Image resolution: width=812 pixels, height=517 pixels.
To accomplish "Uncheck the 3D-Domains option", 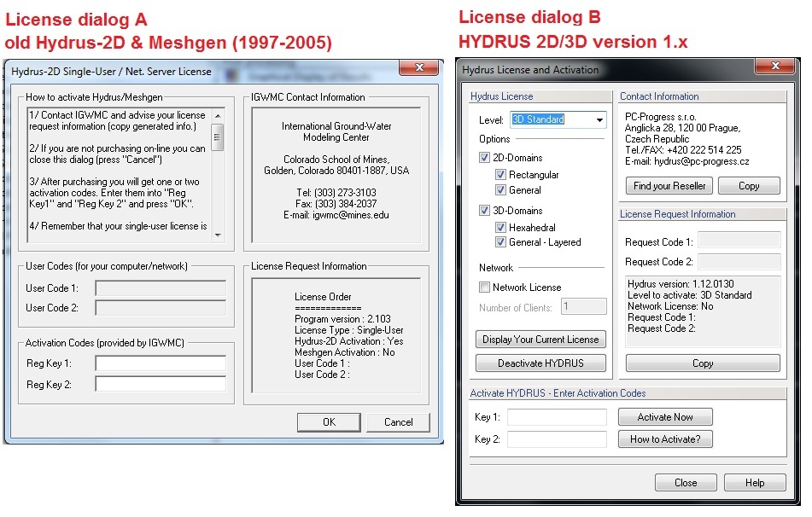I will [484, 210].
